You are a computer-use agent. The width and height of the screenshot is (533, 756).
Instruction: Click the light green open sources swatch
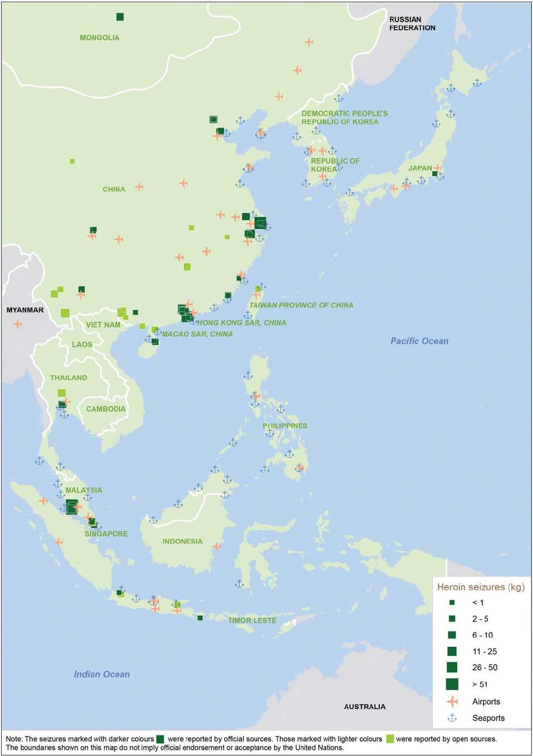(x=390, y=739)
